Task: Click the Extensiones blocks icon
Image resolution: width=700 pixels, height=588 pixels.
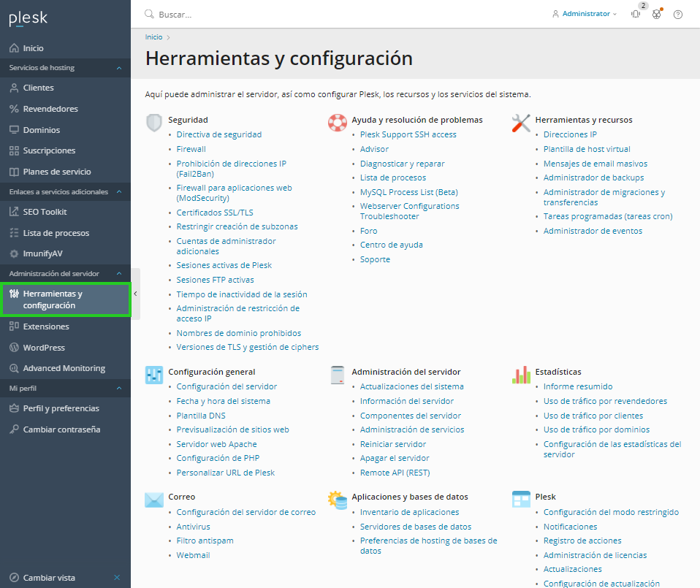Action: point(15,327)
